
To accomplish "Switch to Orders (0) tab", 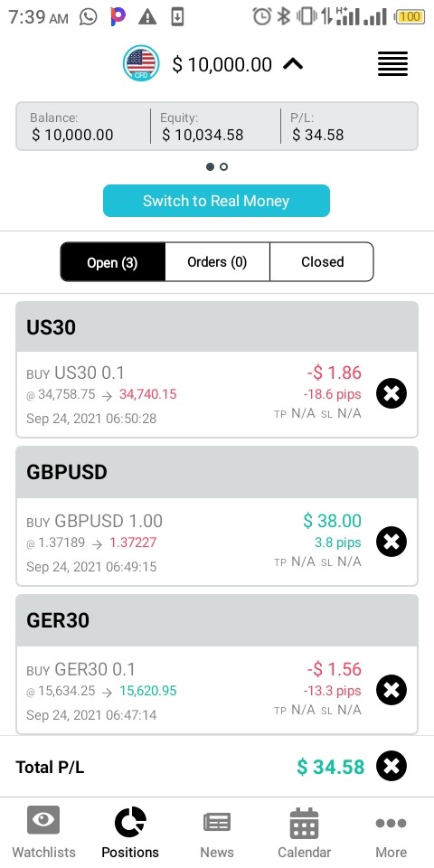I will [x=217, y=262].
